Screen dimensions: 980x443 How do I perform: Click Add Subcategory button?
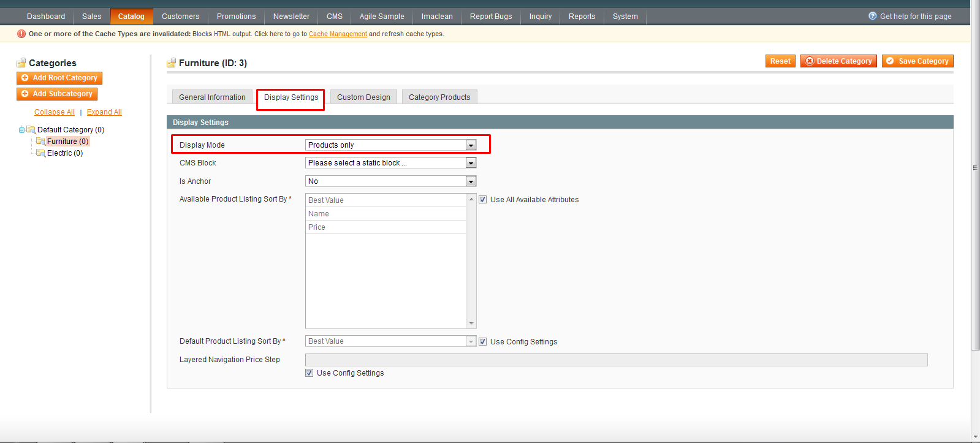coord(57,94)
